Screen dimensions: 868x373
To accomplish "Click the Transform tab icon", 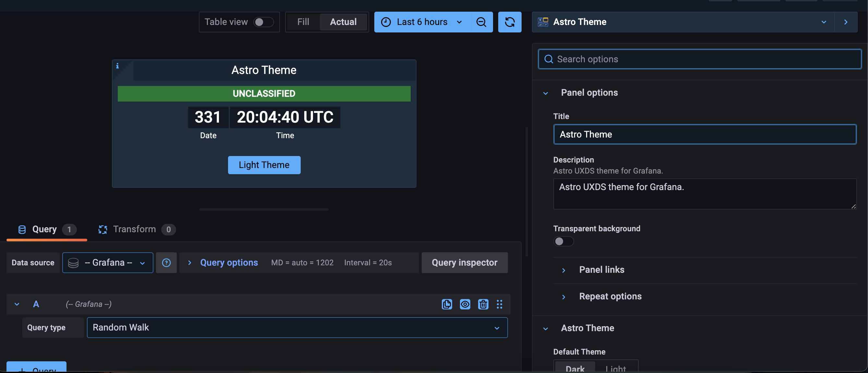I will coord(102,229).
